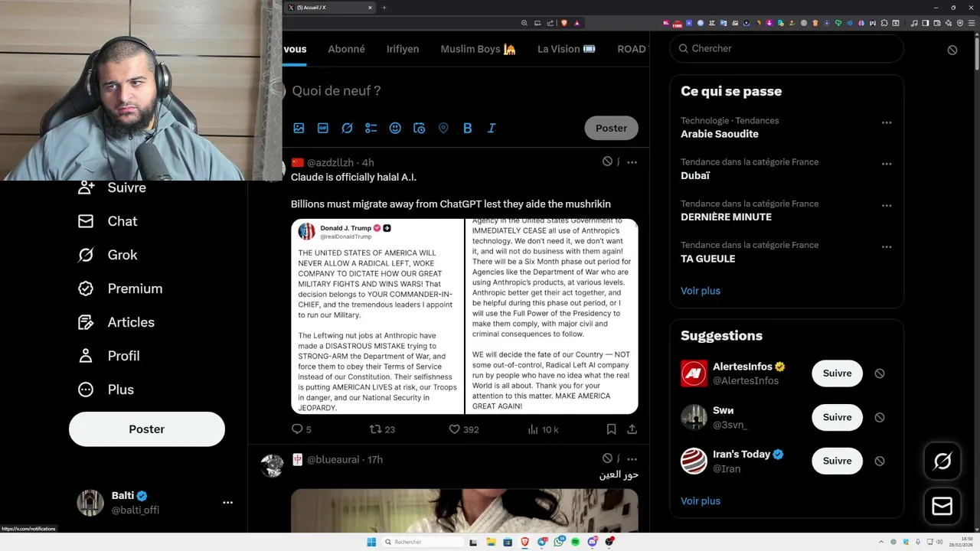Viewport: 980px width, 551px height.
Task: Bookmark the @azdzllzh post
Action: click(611, 429)
